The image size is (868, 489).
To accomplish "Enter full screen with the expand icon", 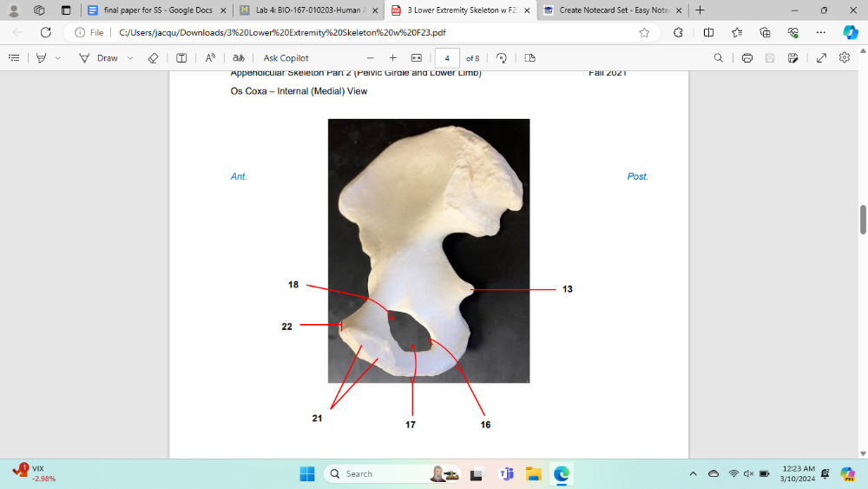I will click(821, 58).
